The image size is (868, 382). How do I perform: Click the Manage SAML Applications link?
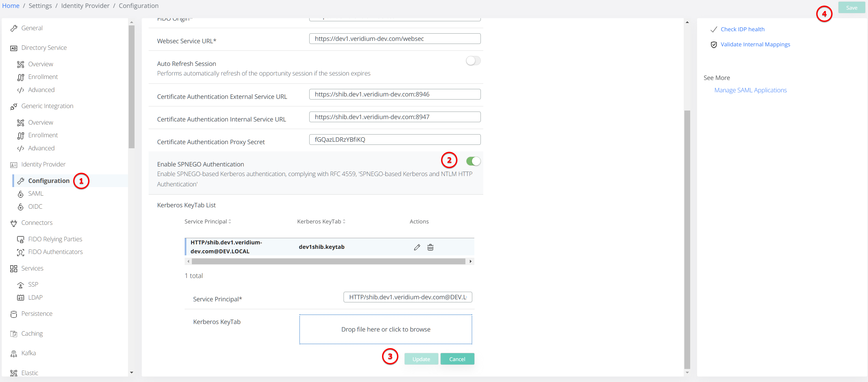point(750,90)
